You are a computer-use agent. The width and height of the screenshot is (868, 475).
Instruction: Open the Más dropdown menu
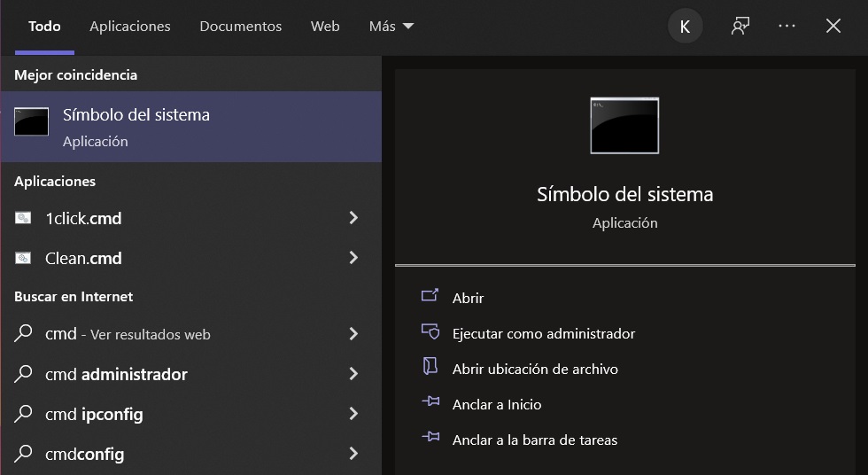coord(391,27)
